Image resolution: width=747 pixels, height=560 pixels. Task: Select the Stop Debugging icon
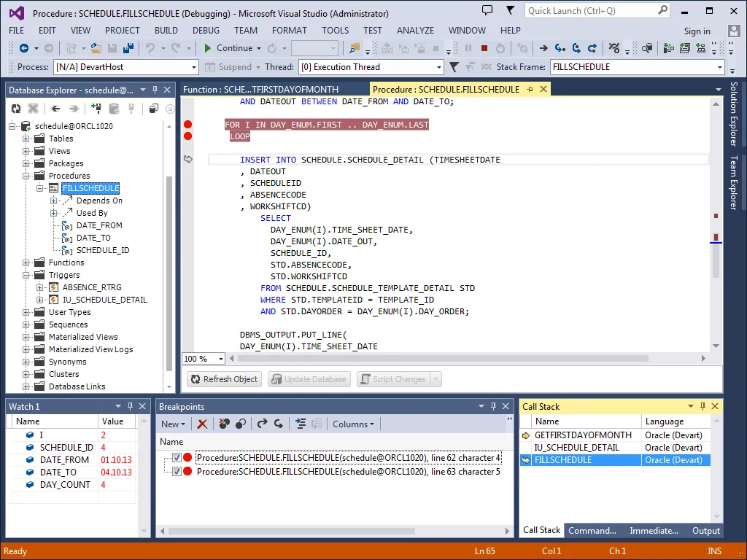pyautogui.click(x=484, y=50)
